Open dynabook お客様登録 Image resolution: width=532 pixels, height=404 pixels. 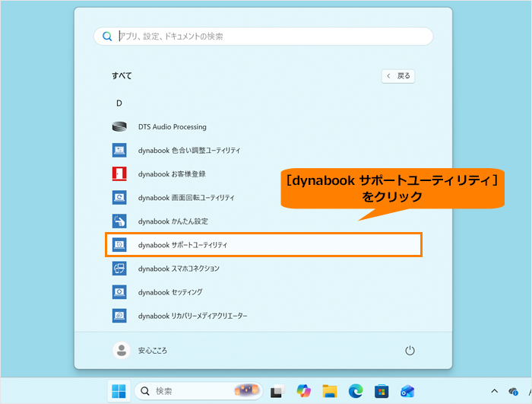(x=171, y=174)
